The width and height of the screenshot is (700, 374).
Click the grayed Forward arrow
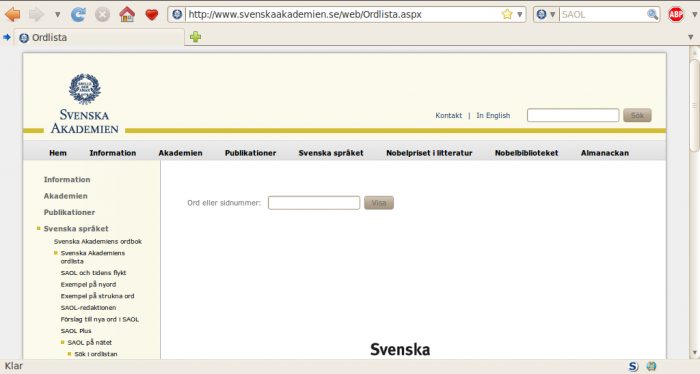tap(37, 14)
